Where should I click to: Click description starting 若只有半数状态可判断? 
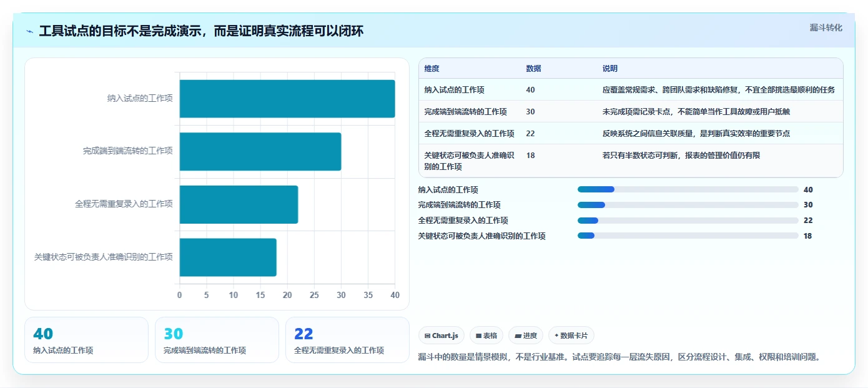[x=681, y=156]
